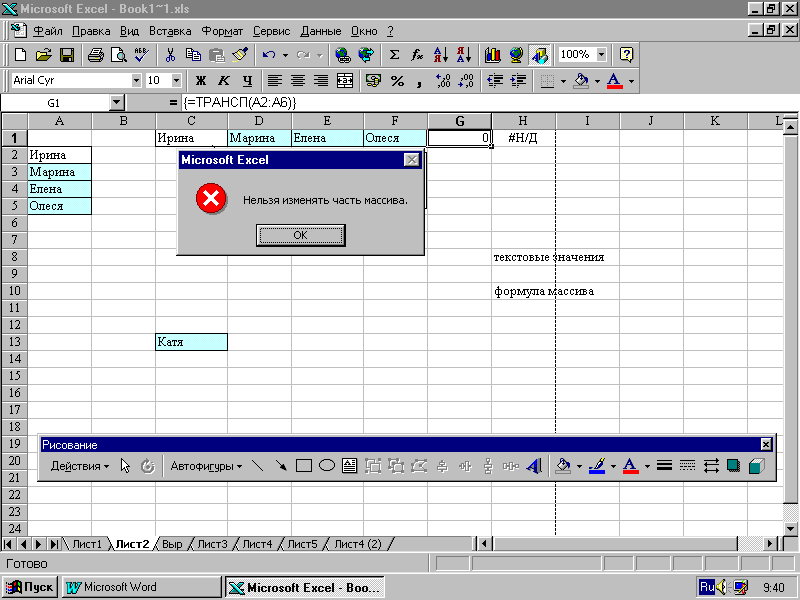This screenshot has width=800, height=600.
Task: Open the Paste Function fx wizard
Action: (x=417, y=55)
